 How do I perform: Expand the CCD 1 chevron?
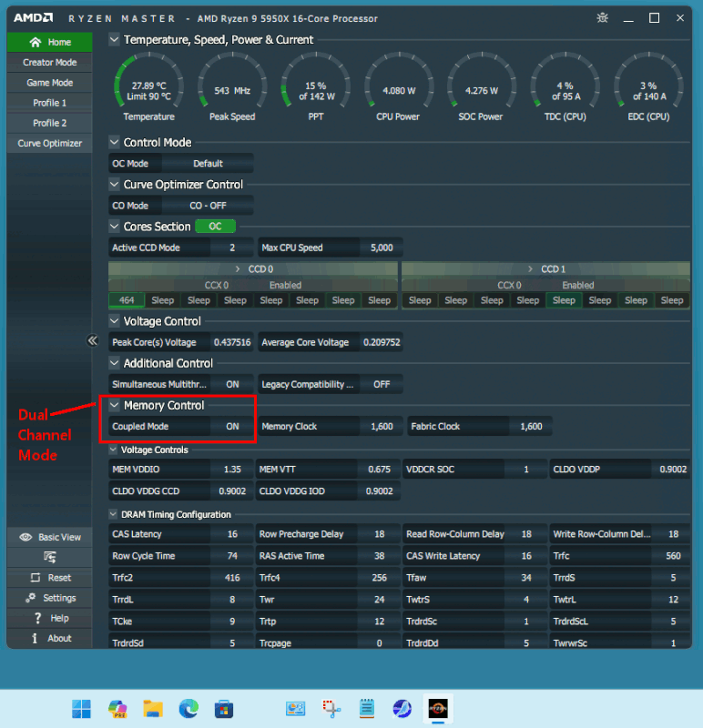click(x=530, y=268)
